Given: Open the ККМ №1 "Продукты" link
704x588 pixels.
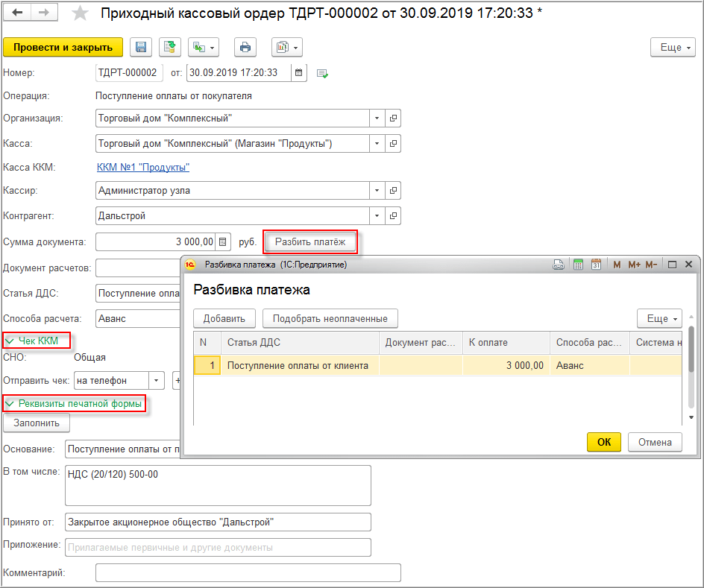Looking at the screenshot, I should tap(142, 167).
